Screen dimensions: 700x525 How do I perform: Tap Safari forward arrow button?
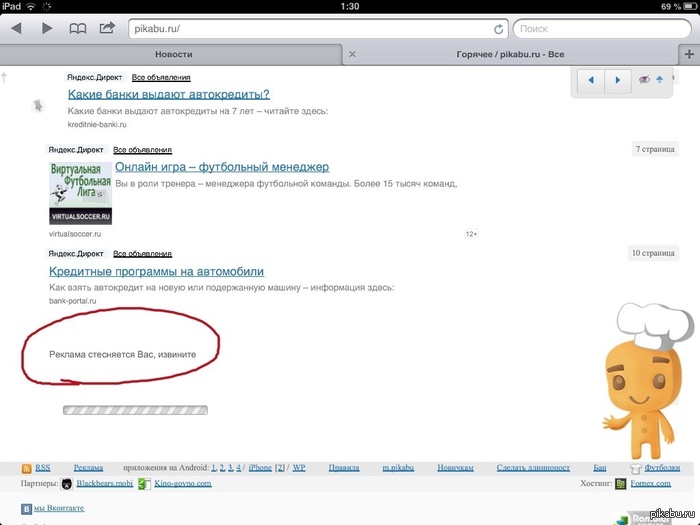[47, 29]
